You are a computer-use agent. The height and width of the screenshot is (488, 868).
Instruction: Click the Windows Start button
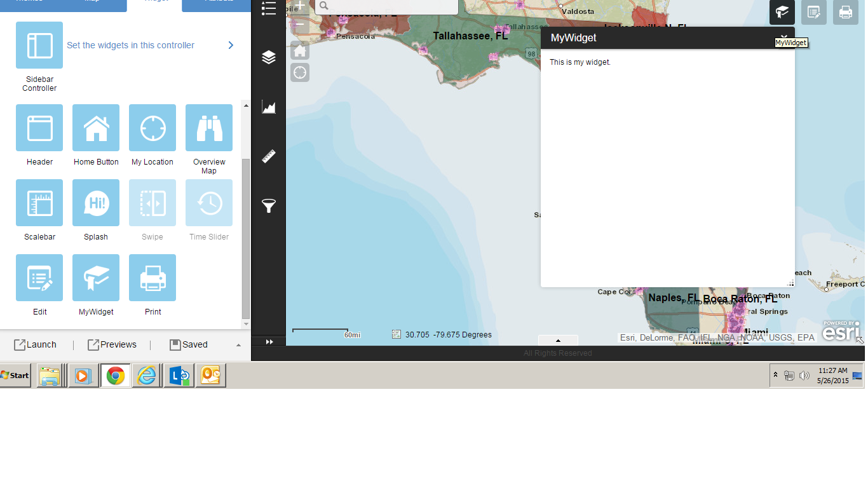(x=15, y=376)
